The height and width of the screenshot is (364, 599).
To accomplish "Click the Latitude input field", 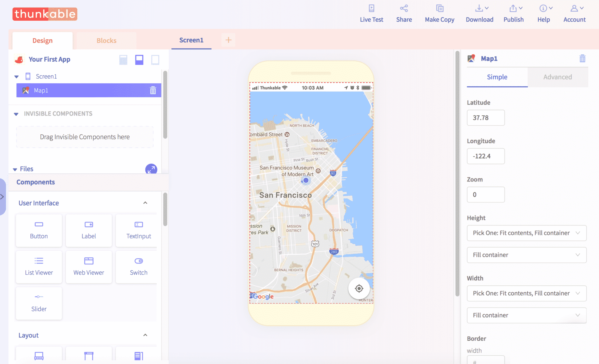I will pyautogui.click(x=486, y=118).
